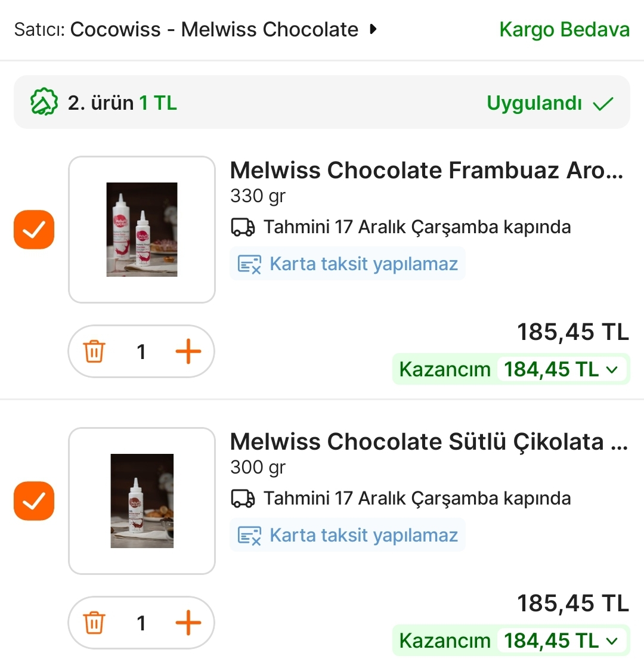The width and height of the screenshot is (644, 665).
Task: Tap the campaign badge icon beside 2. ürün
Action: point(44,103)
